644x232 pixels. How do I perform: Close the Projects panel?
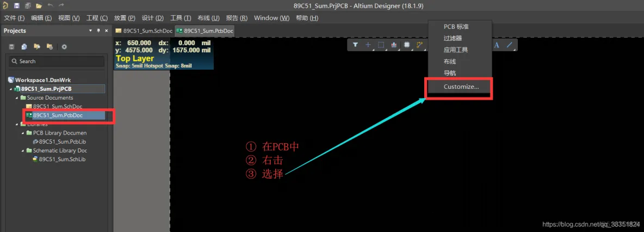107,31
